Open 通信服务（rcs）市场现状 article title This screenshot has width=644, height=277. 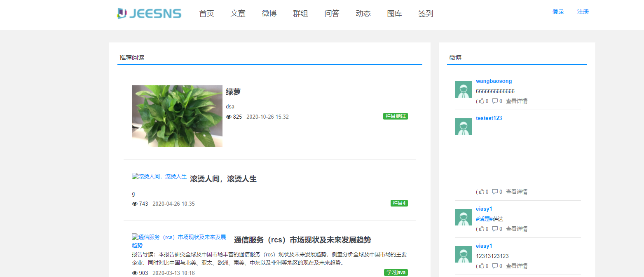(x=302, y=240)
